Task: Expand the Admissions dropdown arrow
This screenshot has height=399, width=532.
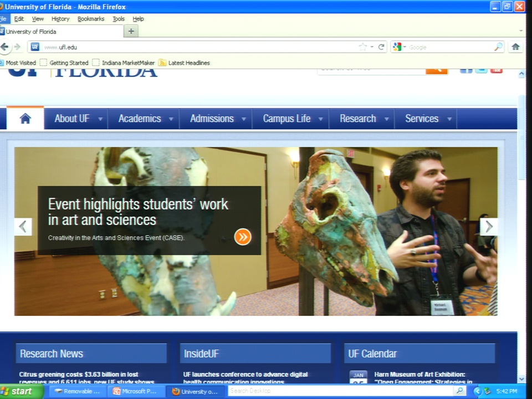Action: pos(244,119)
